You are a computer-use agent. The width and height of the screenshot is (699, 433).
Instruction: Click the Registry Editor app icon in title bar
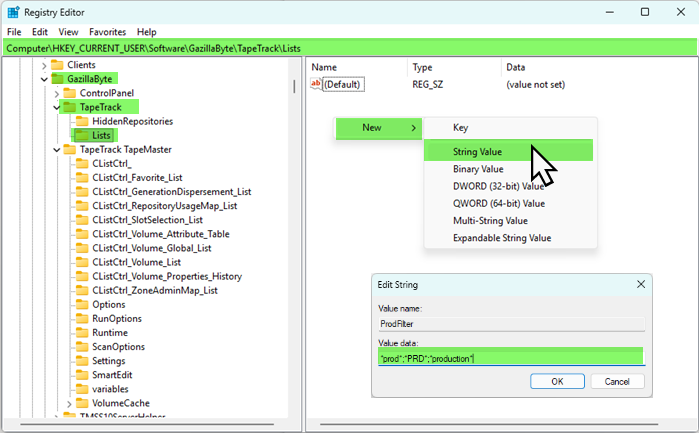click(13, 11)
